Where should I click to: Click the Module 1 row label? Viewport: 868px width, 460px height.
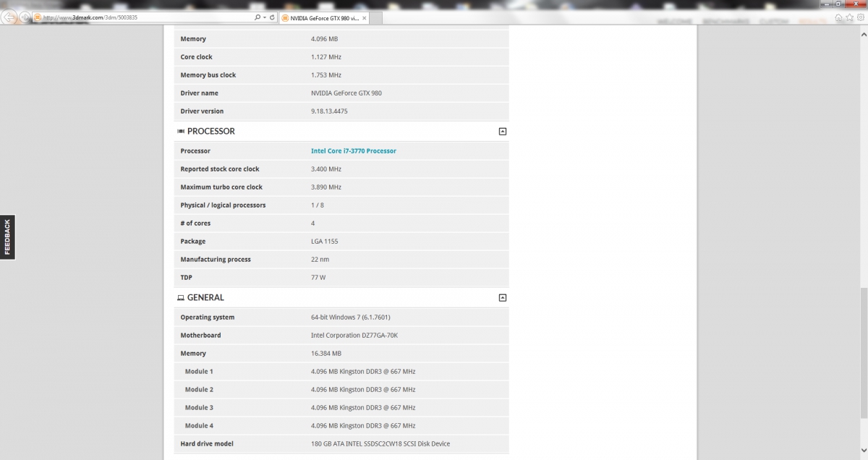click(x=199, y=372)
